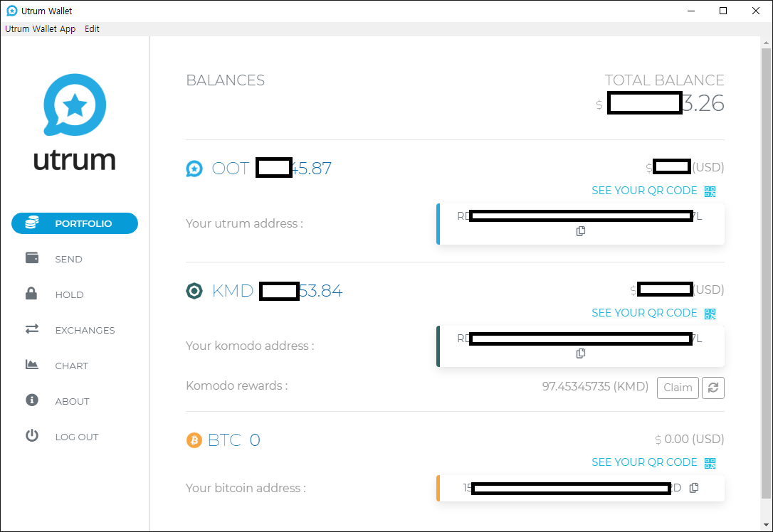
Task: Show QR code for KMD address
Action: 644,313
